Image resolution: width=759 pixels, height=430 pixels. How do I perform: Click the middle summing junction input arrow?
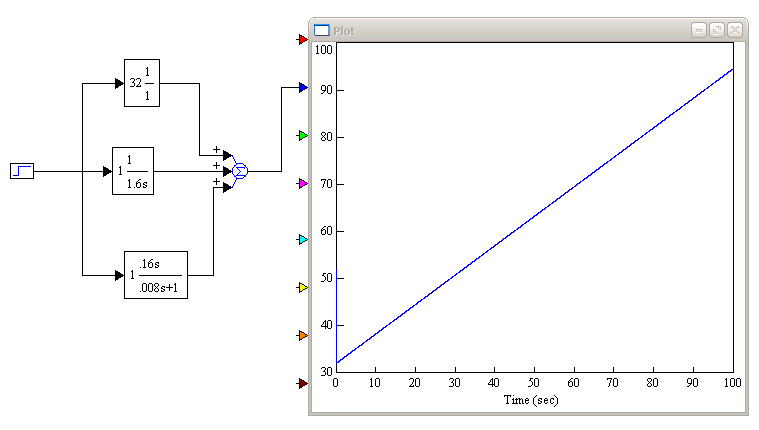[x=227, y=171]
